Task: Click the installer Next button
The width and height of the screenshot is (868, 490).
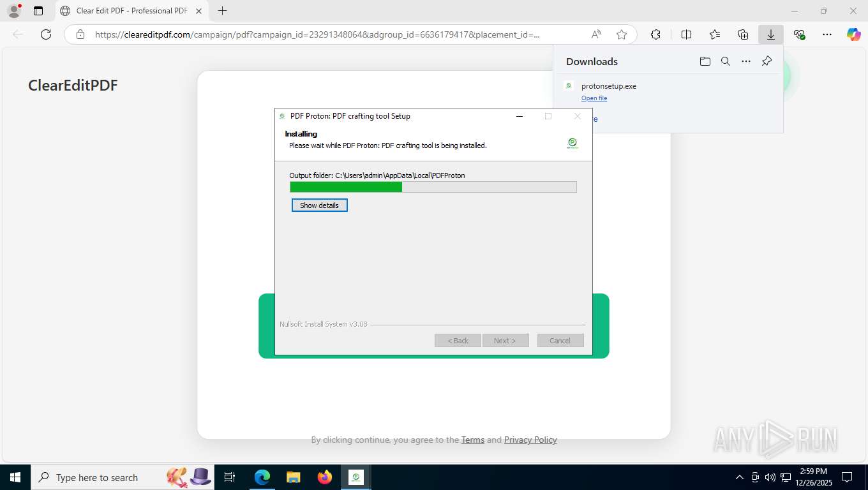Action: pyautogui.click(x=505, y=341)
